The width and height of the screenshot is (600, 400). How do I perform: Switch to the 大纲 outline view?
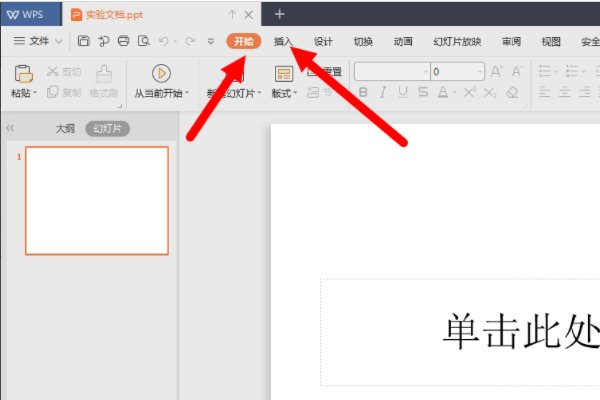tap(65, 129)
